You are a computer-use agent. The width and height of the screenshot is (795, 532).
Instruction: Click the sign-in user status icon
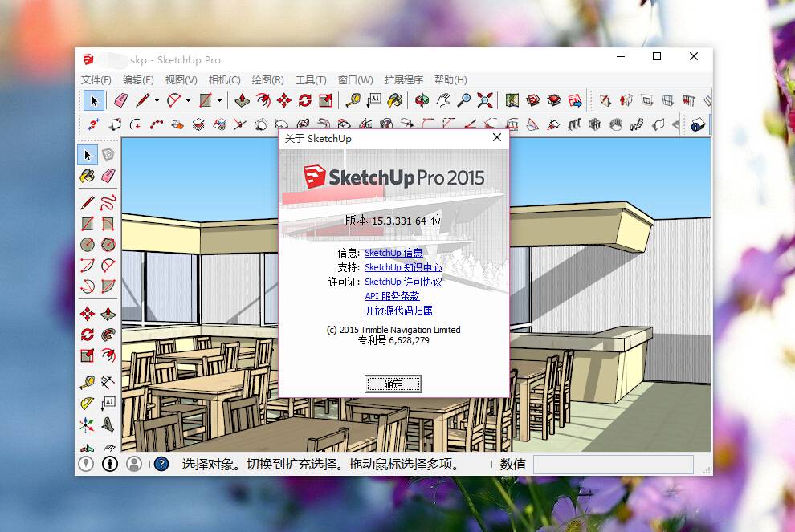(134, 464)
